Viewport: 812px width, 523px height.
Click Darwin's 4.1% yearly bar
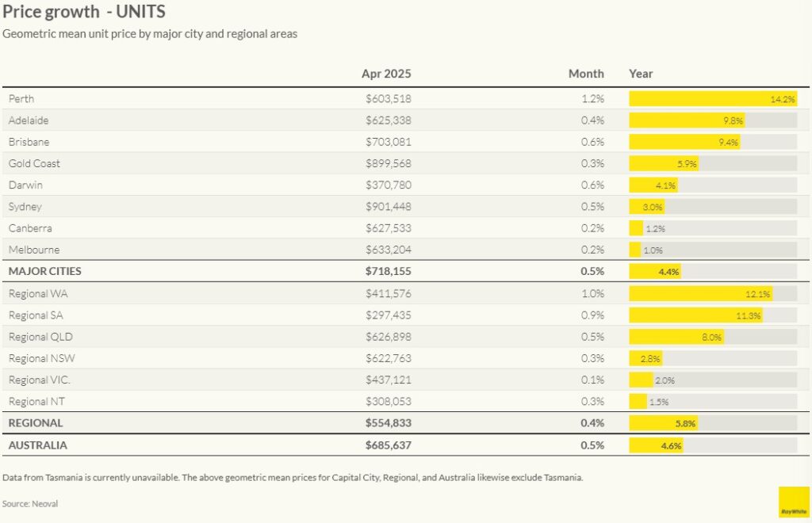(x=653, y=185)
